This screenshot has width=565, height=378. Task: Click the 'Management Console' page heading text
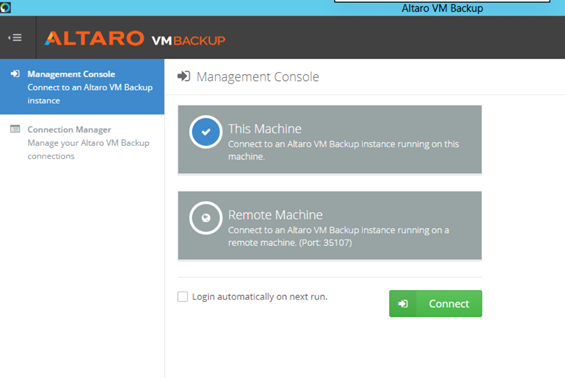point(258,77)
